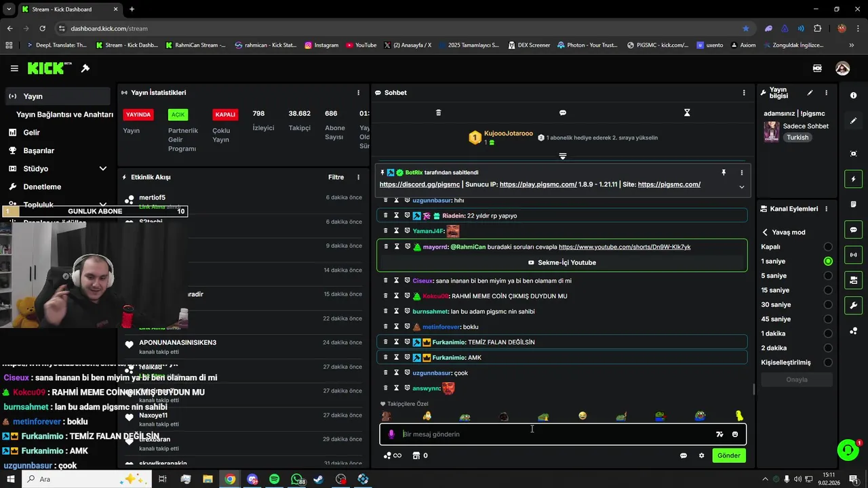Viewport: 868px width, 488px height.
Task: Click the rocket icon next to the KICK logo
Action: click(85, 68)
